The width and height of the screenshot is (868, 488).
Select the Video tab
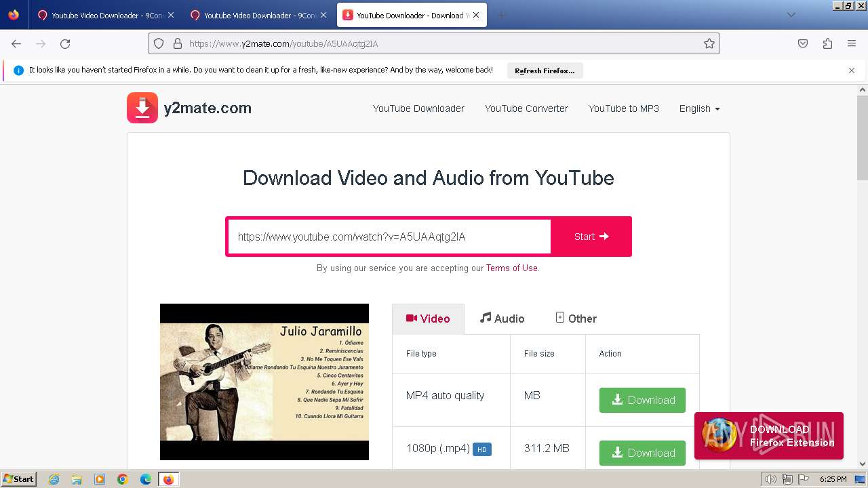(x=428, y=319)
